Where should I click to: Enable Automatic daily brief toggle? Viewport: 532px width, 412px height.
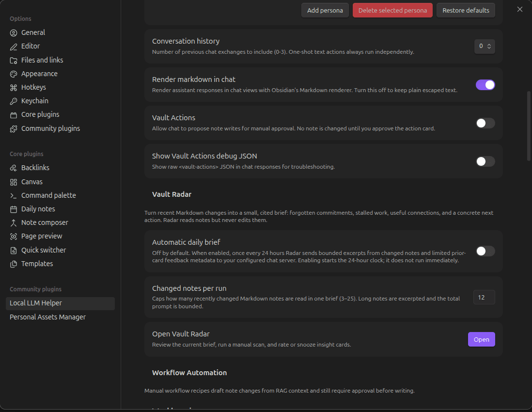[485, 251]
